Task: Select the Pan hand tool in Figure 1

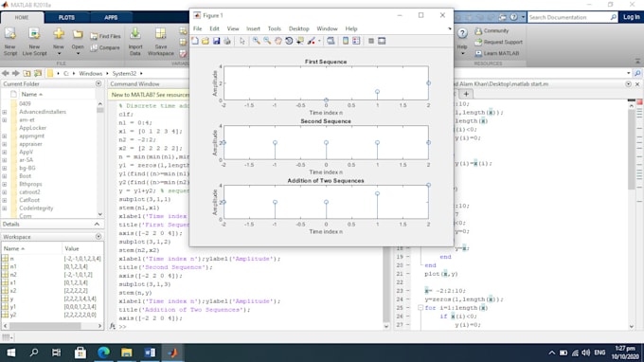Action: pyautogui.click(x=278, y=41)
